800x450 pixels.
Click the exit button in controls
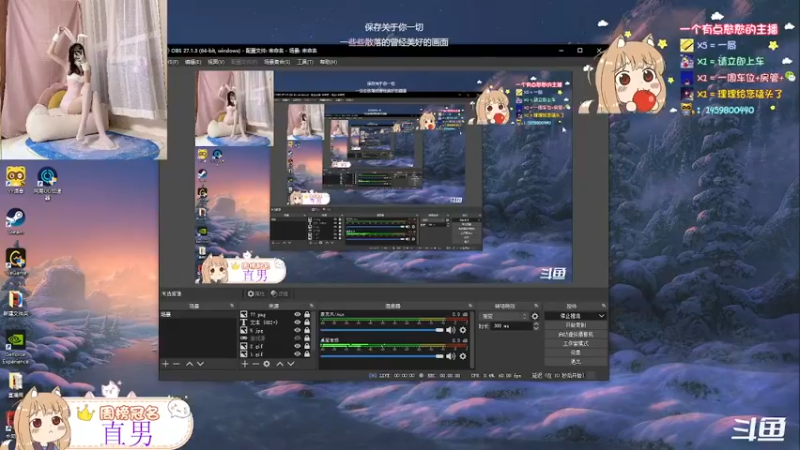point(576,362)
